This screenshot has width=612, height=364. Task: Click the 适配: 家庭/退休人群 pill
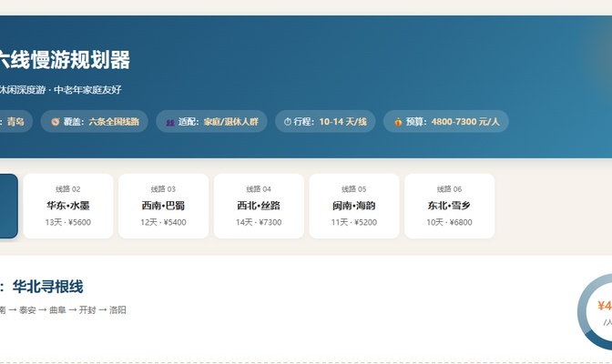[x=211, y=121]
